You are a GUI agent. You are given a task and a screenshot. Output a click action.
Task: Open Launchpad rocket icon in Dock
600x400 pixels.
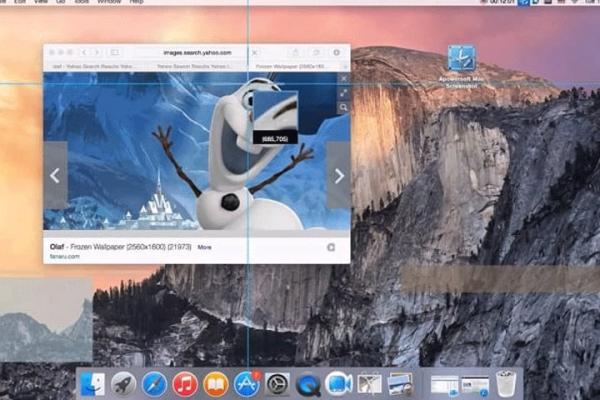click(123, 384)
